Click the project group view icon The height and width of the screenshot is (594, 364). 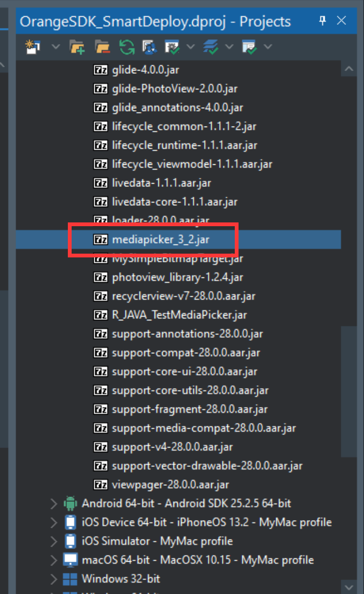click(x=150, y=47)
